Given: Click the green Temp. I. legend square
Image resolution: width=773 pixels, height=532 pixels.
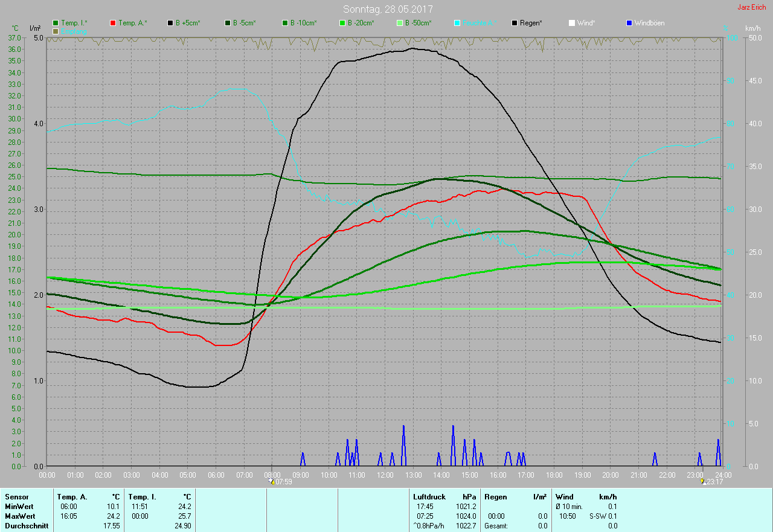Looking at the screenshot, I should coord(56,23).
